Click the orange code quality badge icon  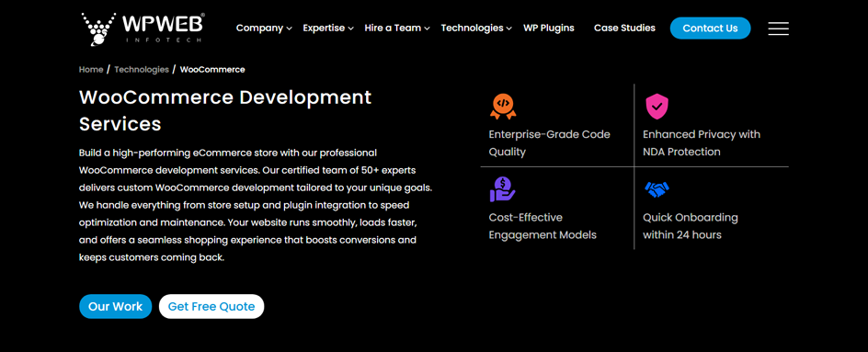pos(503,107)
